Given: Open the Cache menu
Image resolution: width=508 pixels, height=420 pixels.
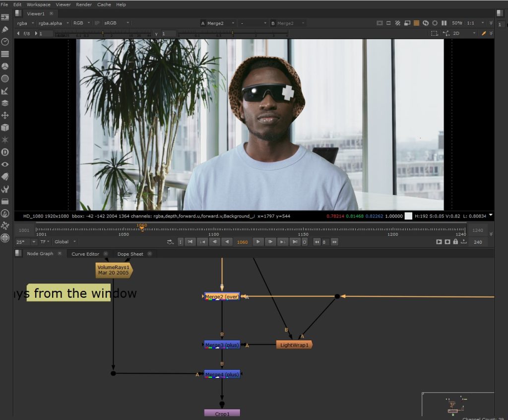Looking at the screenshot, I should (104, 4).
